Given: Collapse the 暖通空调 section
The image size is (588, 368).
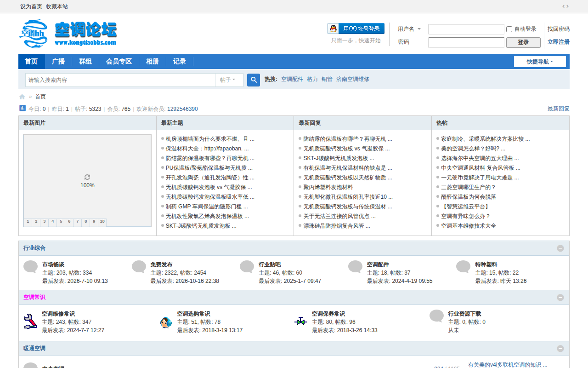Looking at the screenshot, I should coord(560,349).
